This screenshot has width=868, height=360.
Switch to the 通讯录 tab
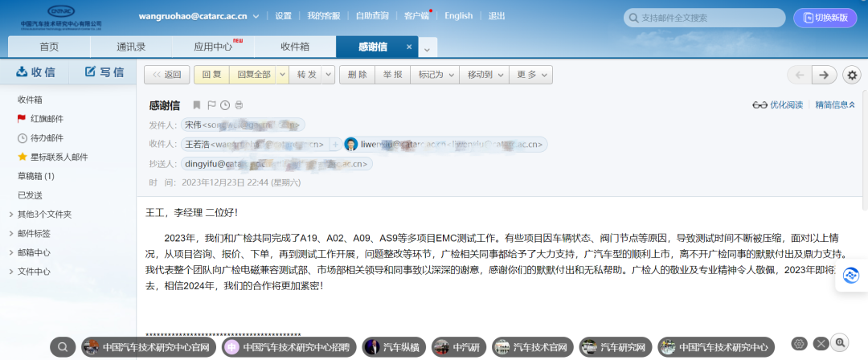point(131,47)
